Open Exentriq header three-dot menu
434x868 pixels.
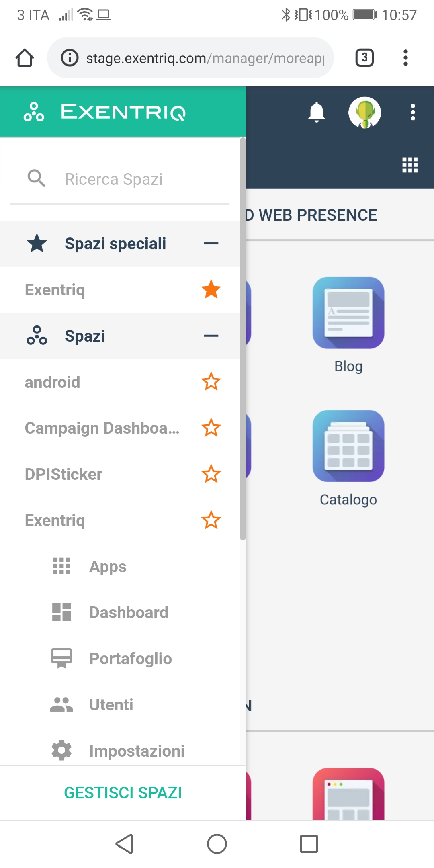click(413, 112)
